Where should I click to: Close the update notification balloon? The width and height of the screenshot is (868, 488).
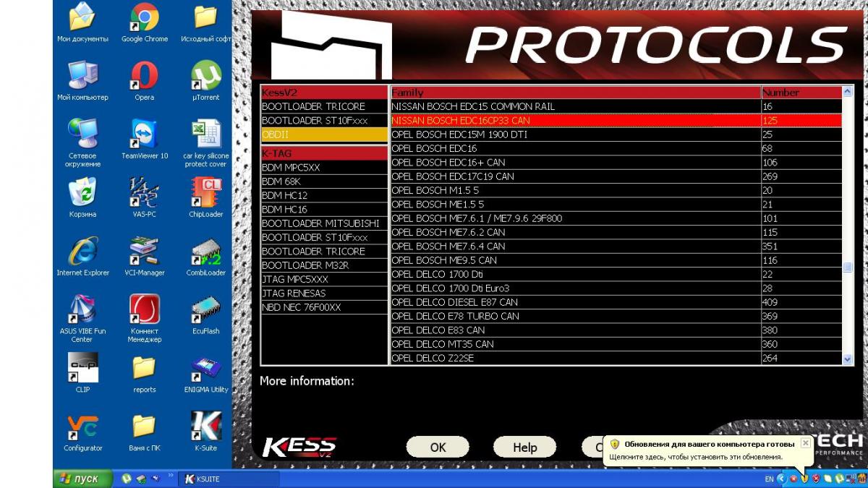point(805,443)
